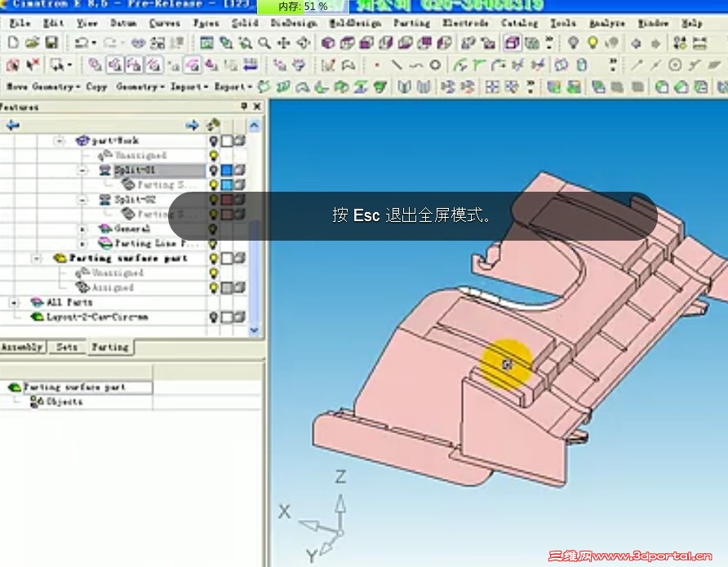728x567 pixels.
Task: Click the red X cursor cancel selection icon
Action: 33,64
